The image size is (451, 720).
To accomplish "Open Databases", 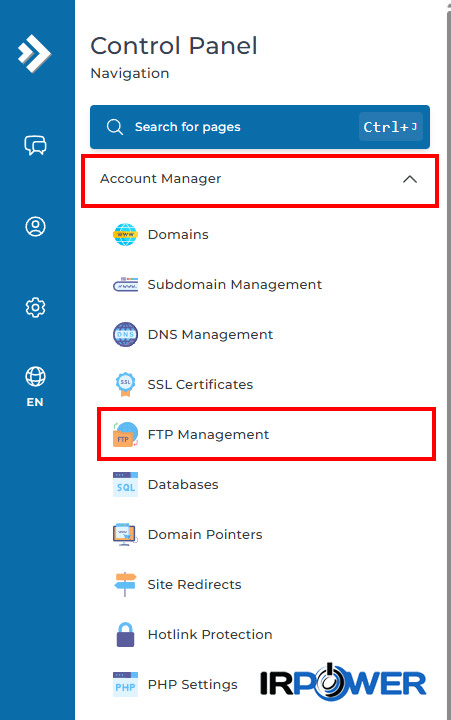I will [183, 484].
